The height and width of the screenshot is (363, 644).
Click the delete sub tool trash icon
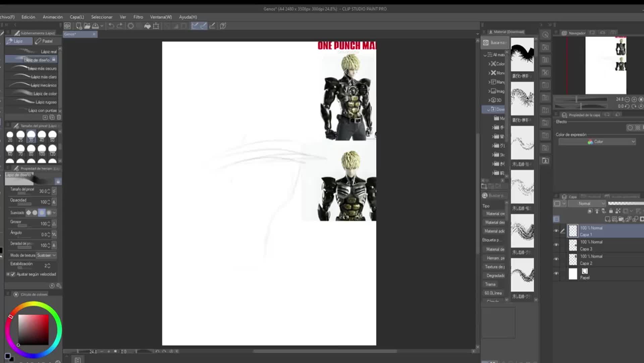(x=59, y=117)
